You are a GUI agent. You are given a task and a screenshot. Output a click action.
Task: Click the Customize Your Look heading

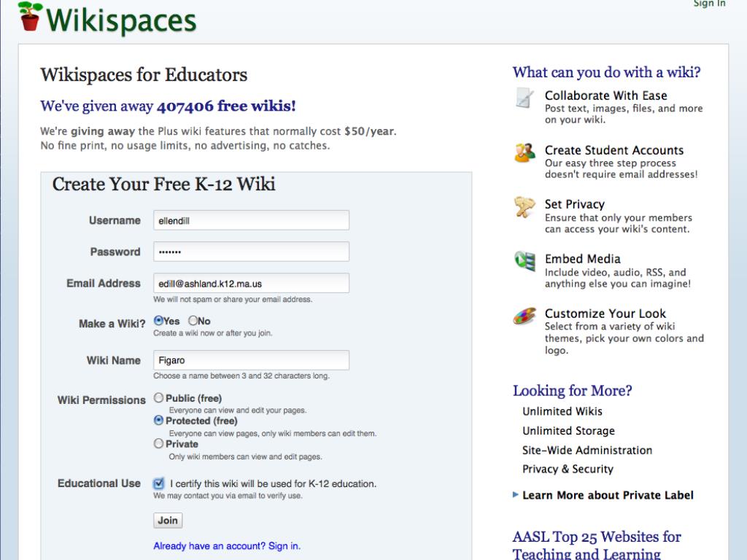tap(605, 314)
